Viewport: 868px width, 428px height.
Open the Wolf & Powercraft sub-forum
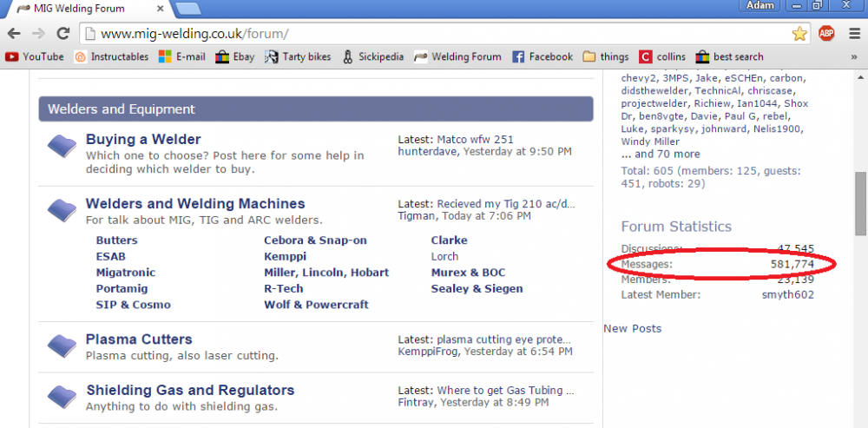tap(316, 305)
